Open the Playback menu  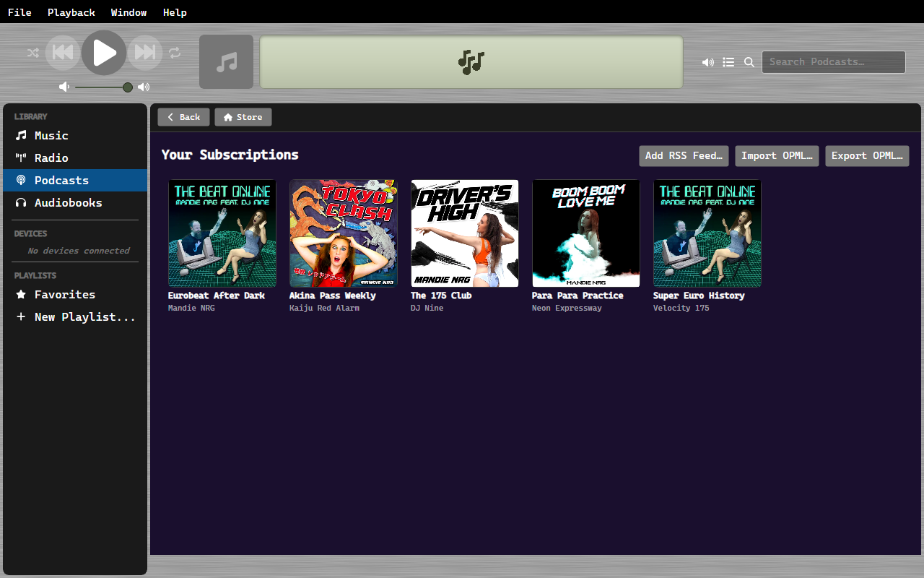[71, 12]
